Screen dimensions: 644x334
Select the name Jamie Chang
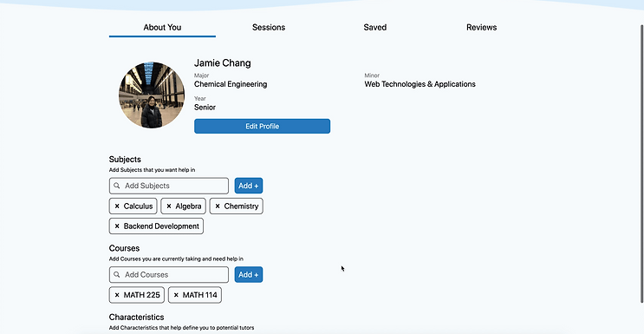[222, 63]
